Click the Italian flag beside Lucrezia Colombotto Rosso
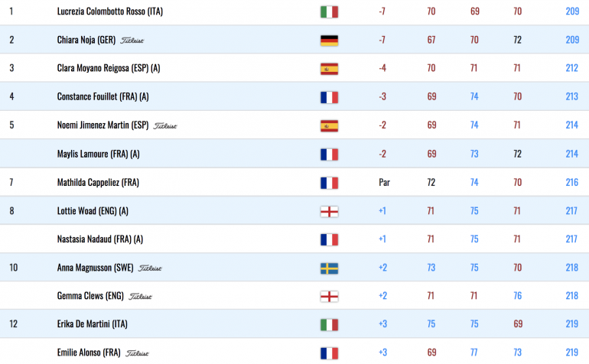Viewport: 589px width, 364px height. [x=329, y=11]
